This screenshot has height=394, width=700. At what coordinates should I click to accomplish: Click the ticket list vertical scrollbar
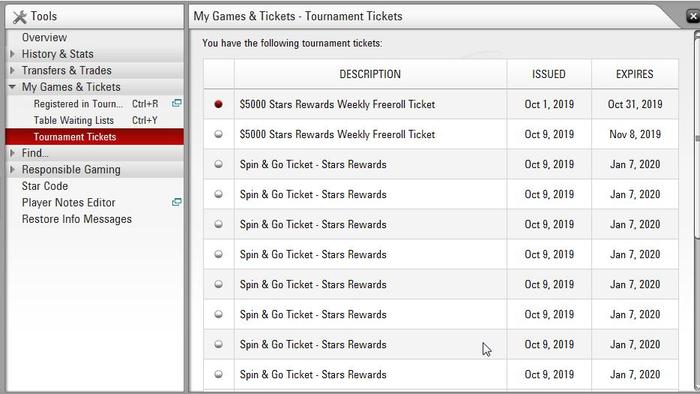697,210
